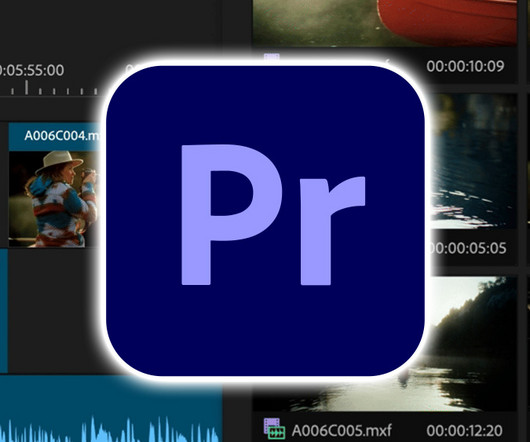The width and height of the screenshot is (530, 442).
Task: Click timecode 00:00:12:20
Action: [464, 431]
